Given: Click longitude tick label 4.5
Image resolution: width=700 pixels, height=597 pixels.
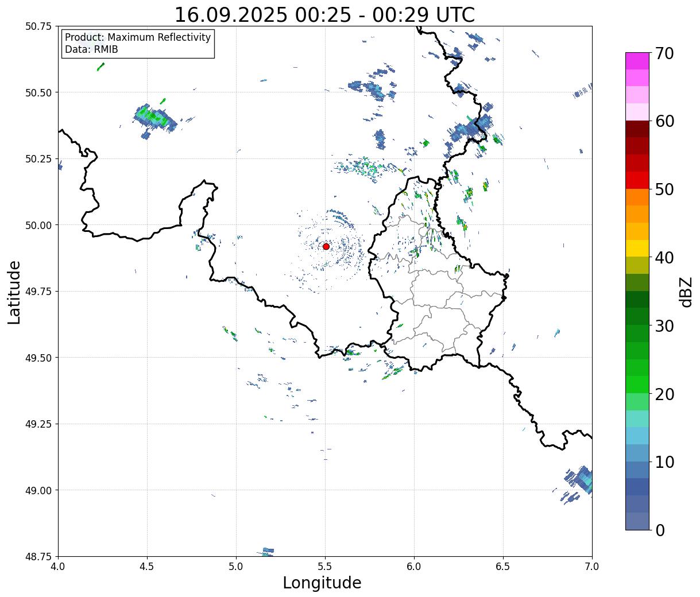Looking at the screenshot, I should [147, 566].
